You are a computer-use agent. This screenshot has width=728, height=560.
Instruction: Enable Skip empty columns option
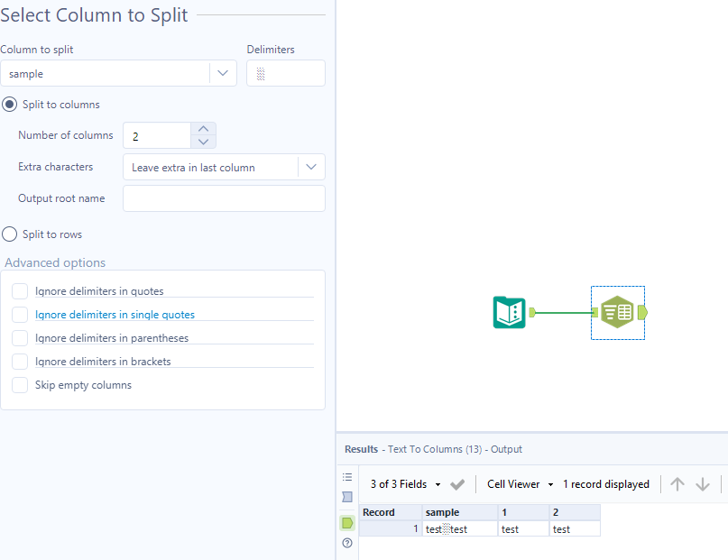click(19, 384)
